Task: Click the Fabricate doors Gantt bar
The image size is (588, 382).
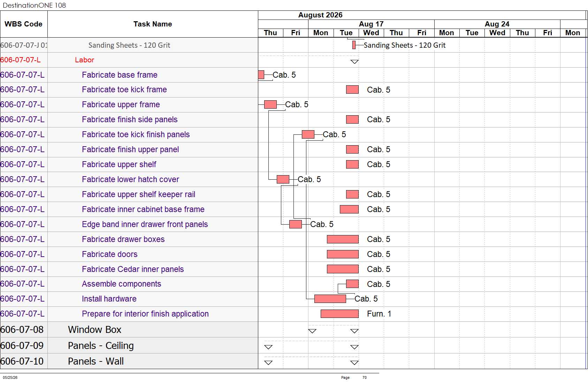Action: (x=343, y=254)
